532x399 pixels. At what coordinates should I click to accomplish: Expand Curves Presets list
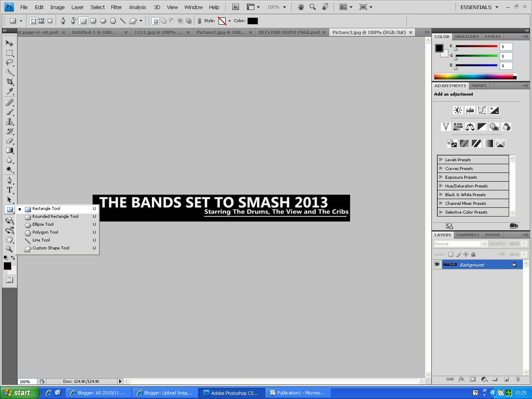[x=441, y=168]
